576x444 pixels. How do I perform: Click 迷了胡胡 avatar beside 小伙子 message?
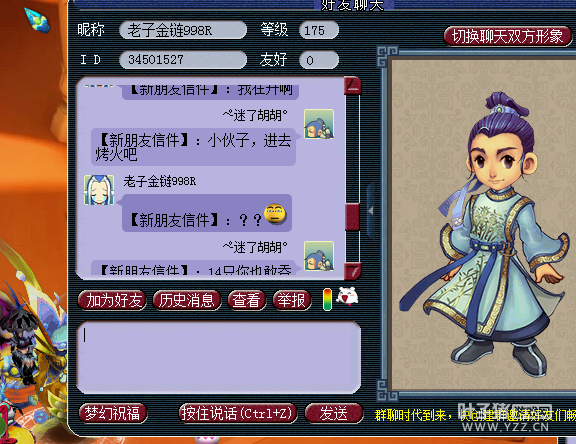pyautogui.click(x=319, y=124)
